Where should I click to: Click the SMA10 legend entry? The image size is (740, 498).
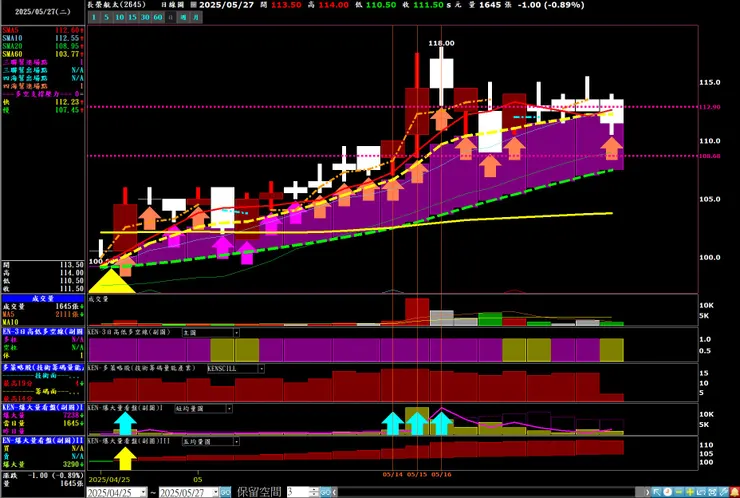coord(43,38)
